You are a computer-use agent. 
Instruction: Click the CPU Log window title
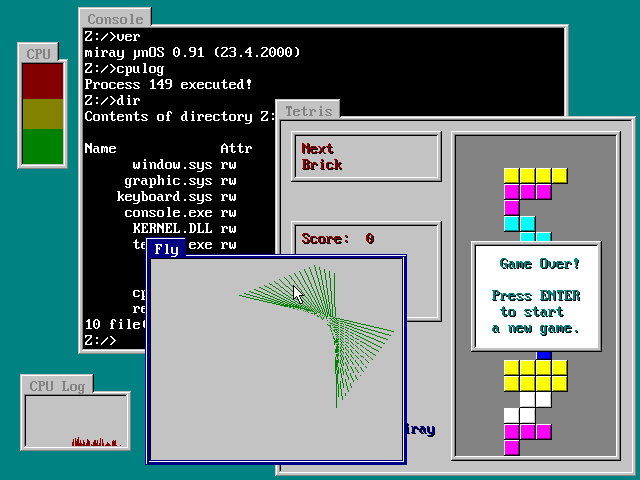pyautogui.click(x=57, y=386)
